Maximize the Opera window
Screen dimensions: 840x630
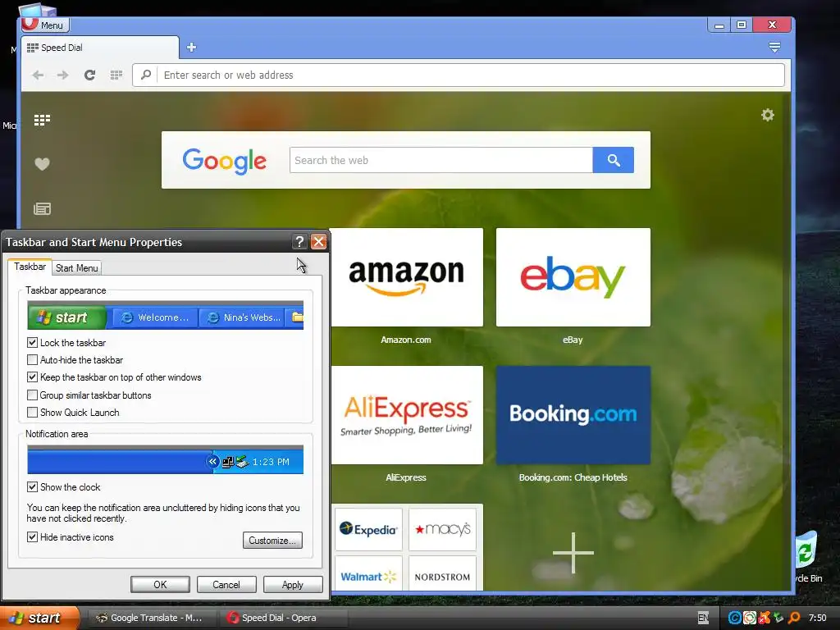(x=742, y=25)
